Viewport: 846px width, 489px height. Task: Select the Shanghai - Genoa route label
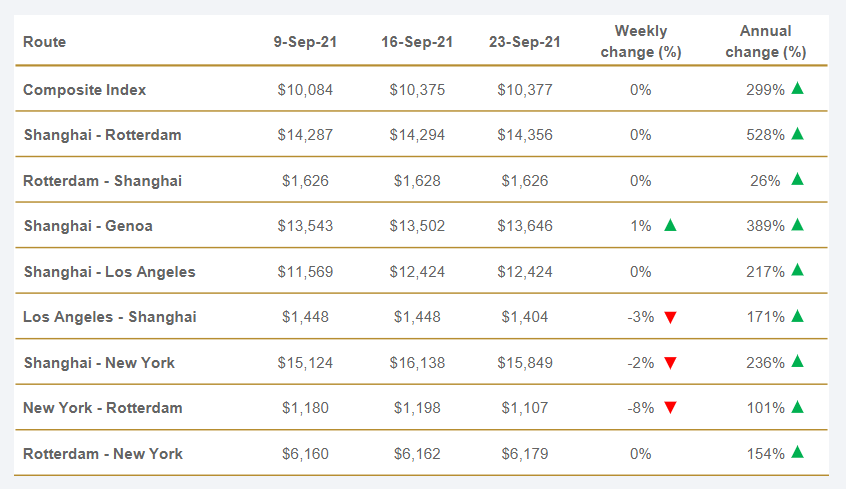(88, 226)
